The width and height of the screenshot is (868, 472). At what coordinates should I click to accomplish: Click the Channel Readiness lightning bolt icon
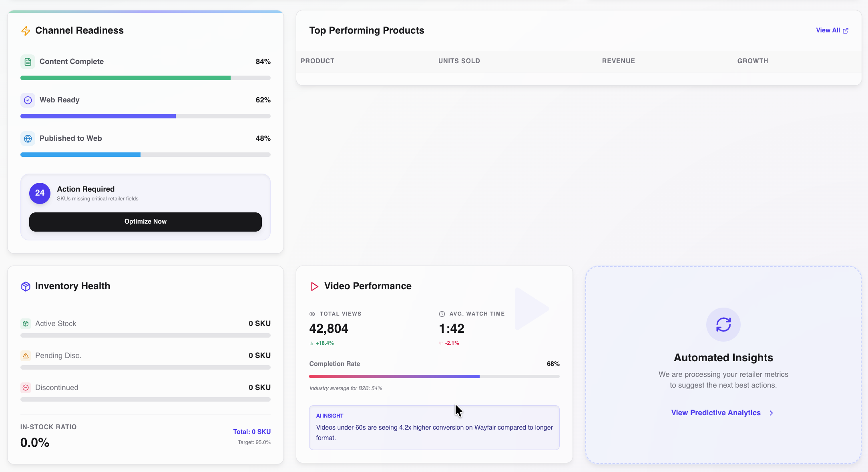(x=26, y=31)
